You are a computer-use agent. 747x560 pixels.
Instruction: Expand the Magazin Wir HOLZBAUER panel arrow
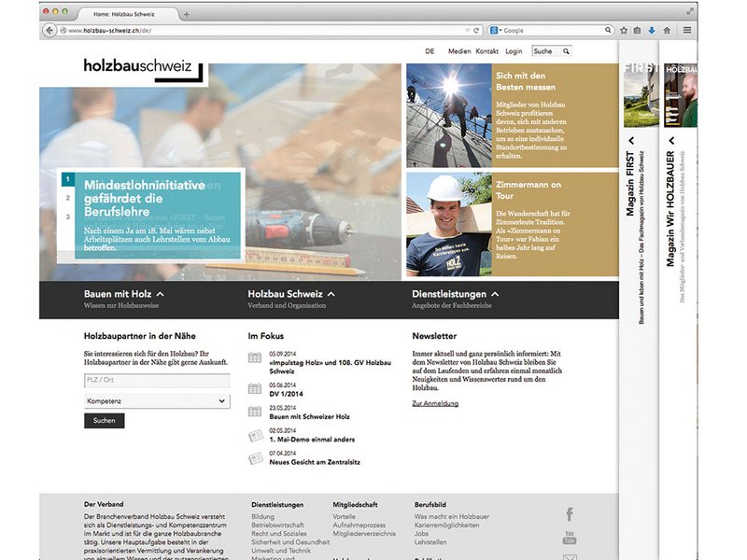pyautogui.click(x=671, y=141)
